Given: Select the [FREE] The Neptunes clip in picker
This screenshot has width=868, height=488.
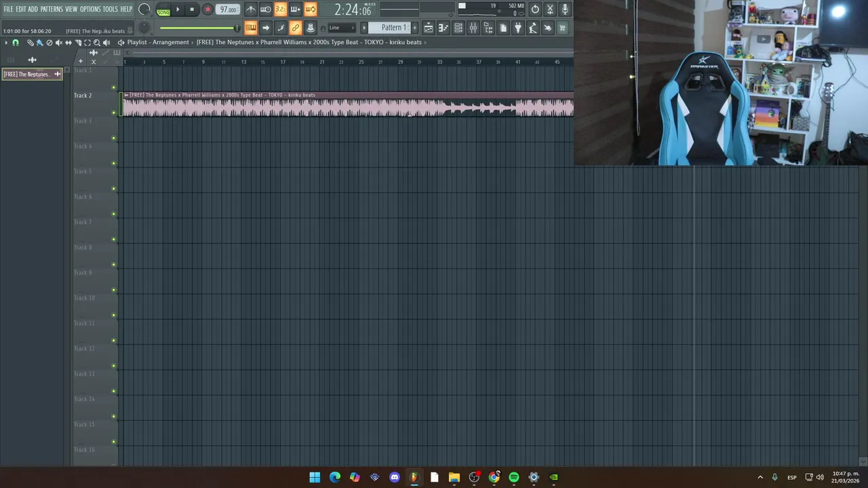Looking at the screenshot, I should coord(32,75).
